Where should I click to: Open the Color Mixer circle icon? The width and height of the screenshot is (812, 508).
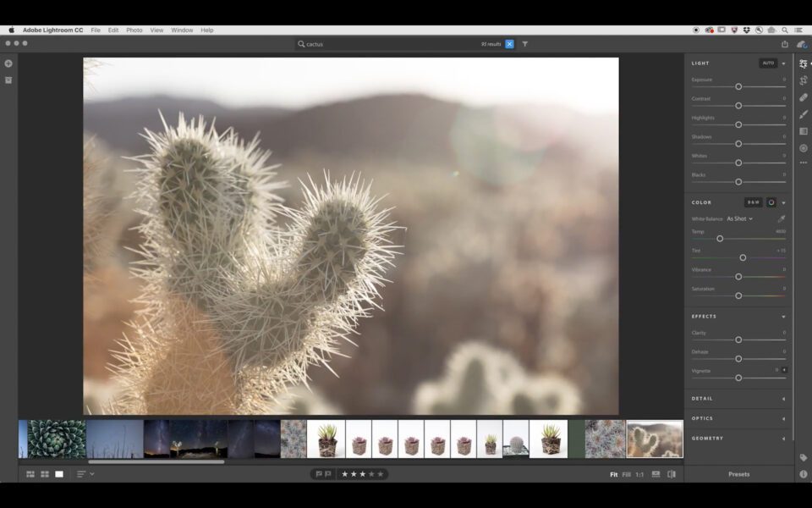771,202
